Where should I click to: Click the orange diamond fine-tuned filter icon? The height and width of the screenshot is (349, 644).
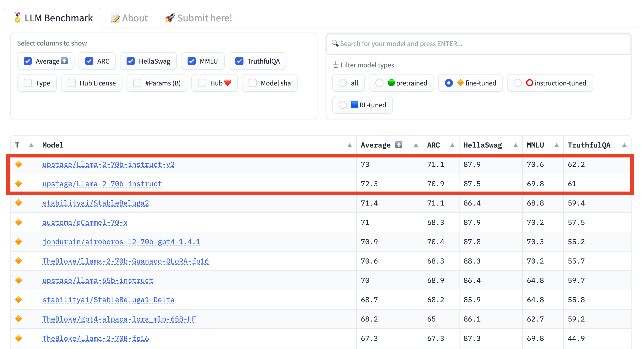pyautogui.click(x=460, y=83)
